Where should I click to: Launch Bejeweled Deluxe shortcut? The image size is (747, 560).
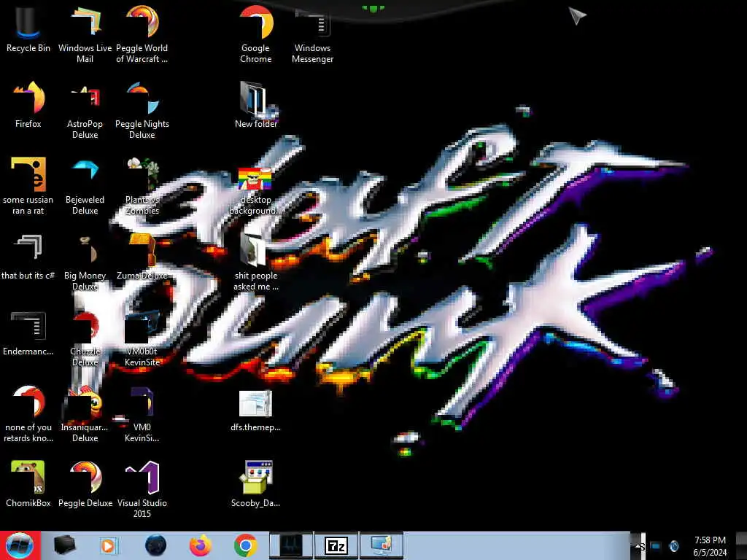coord(85,186)
